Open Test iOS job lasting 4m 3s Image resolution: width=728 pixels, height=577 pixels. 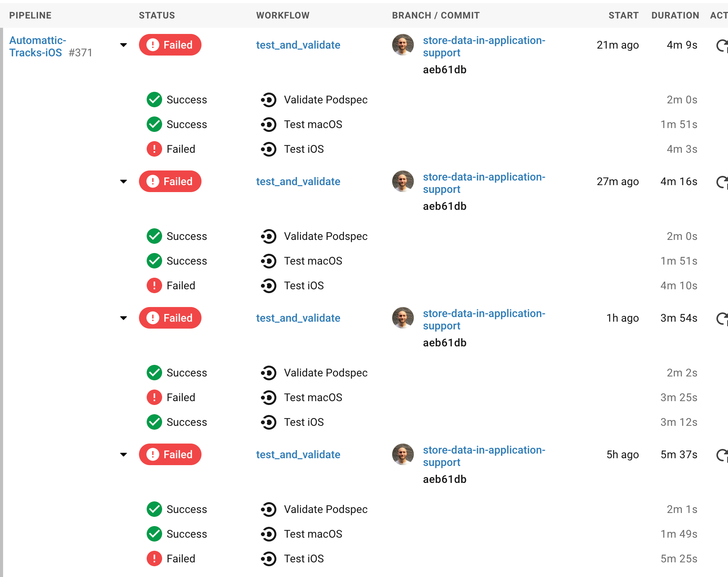tap(304, 149)
